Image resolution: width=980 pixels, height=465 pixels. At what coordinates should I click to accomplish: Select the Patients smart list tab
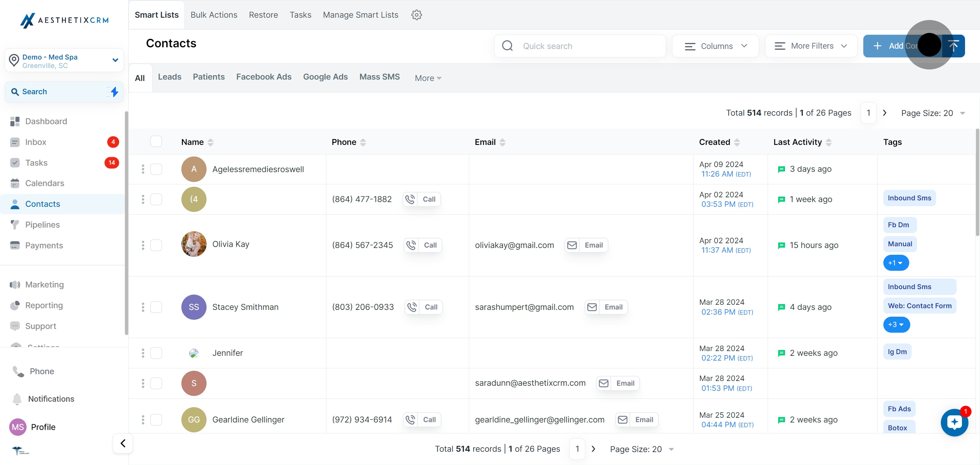(x=209, y=77)
